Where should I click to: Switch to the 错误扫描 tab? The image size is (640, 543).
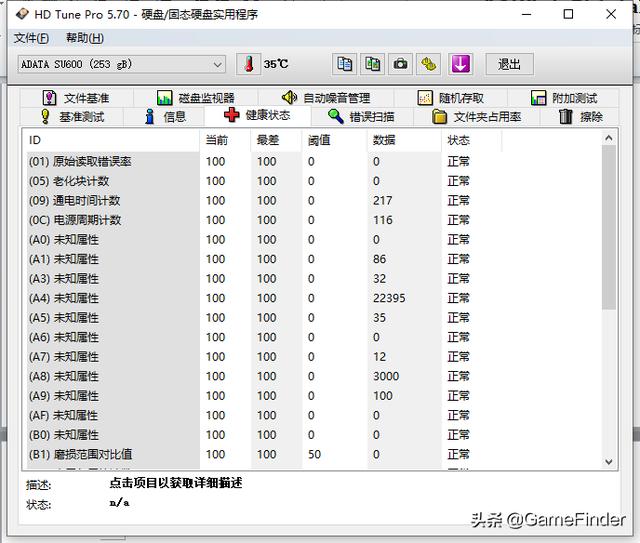click(x=362, y=117)
